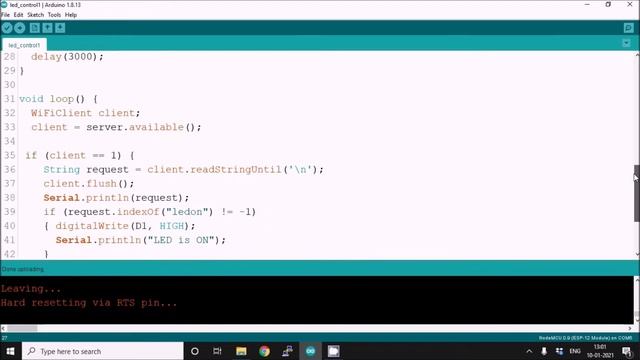Click the Upload sketch arrow icon
Screen dimensions: 640x360
point(20,28)
